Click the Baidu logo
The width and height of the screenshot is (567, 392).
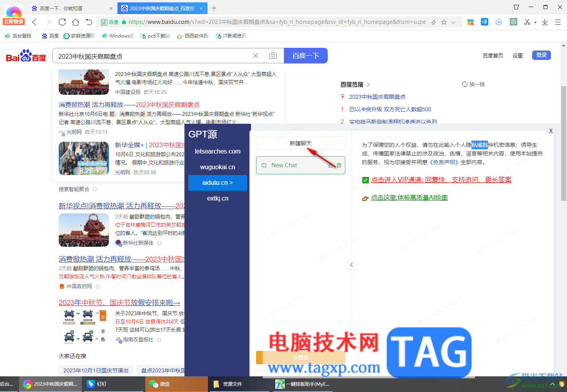pyautogui.click(x=26, y=56)
